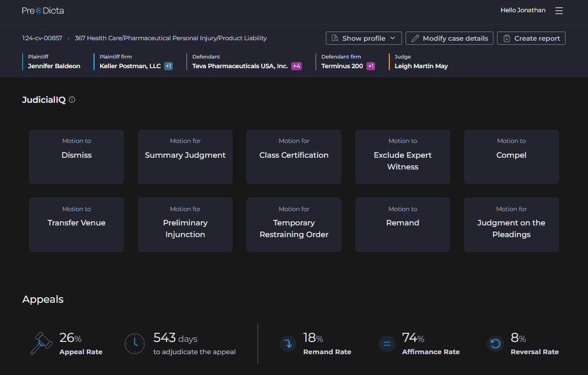Click the PreDicta logo
The height and width of the screenshot is (375, 588).
[x=43, y=11]
